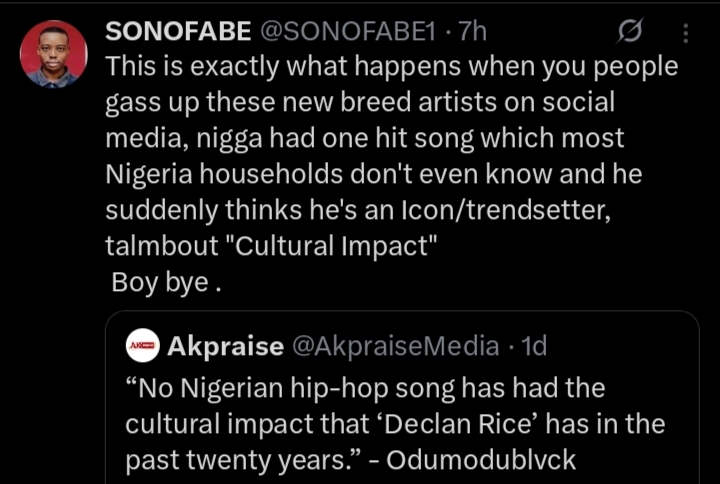Click the 7h tweet timestamp
The image size is (720, 484).
click(x=472, y=32)
